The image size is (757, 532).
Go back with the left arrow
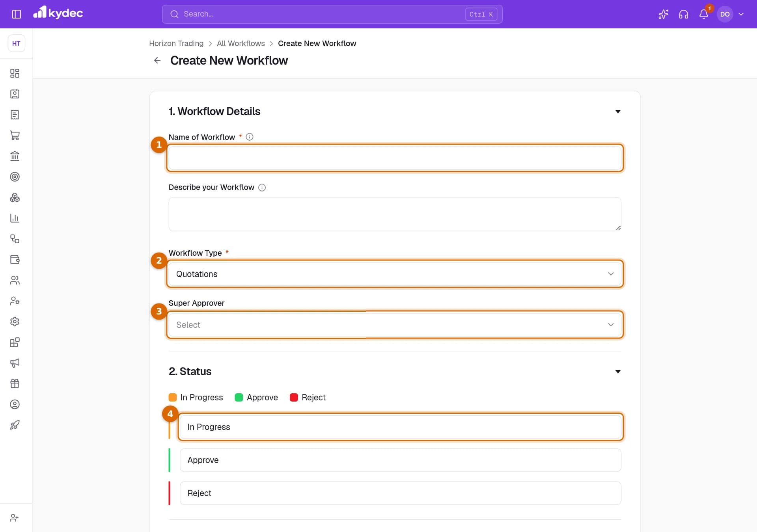(x=157, y=60)
